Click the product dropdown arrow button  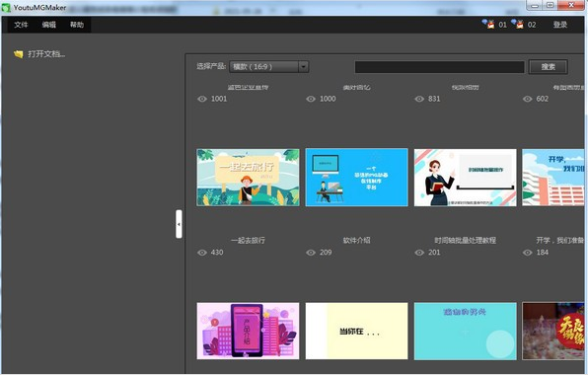[x=304, y=67]
